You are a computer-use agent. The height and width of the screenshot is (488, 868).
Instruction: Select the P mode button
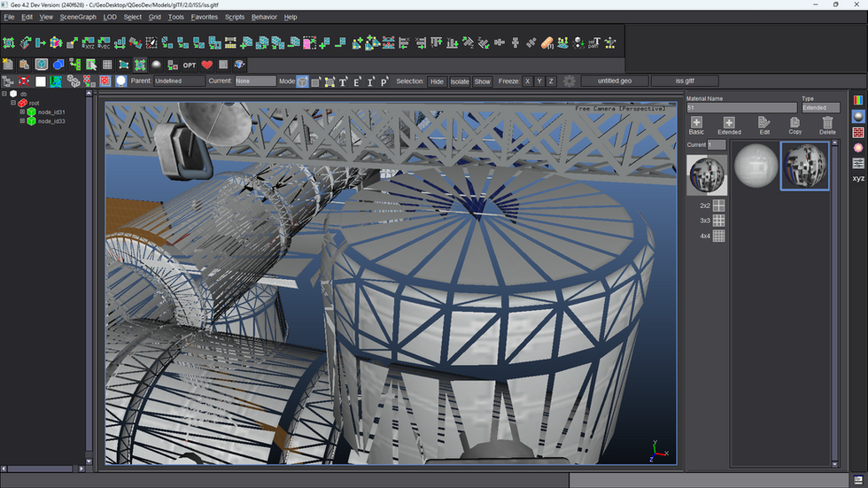(384, 81)
